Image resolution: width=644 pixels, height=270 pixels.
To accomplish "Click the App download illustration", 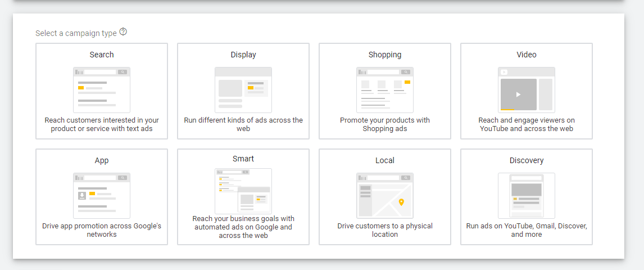I will [102, 196].
